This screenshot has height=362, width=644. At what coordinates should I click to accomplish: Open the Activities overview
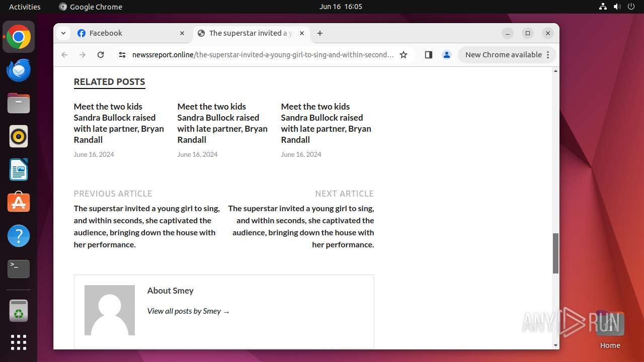click(25, 7)
